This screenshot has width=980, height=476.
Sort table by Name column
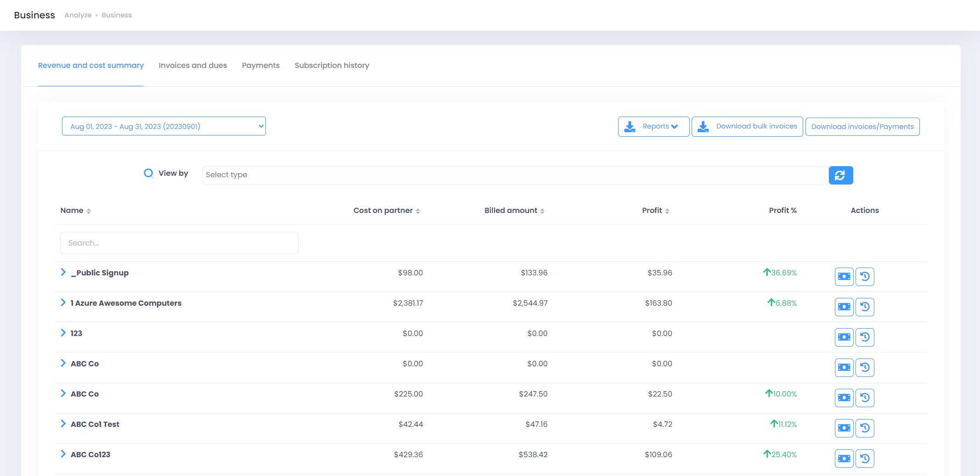click(76, 210)
